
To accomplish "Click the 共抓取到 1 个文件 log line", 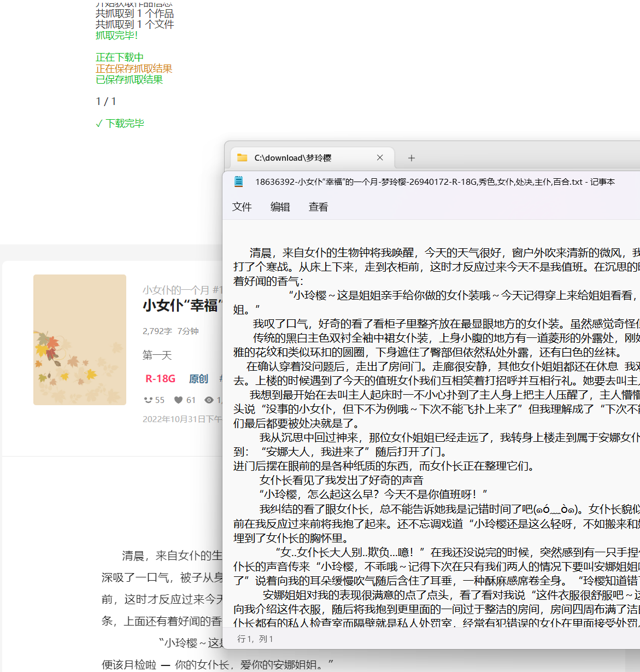I will [x=134, y=24].
